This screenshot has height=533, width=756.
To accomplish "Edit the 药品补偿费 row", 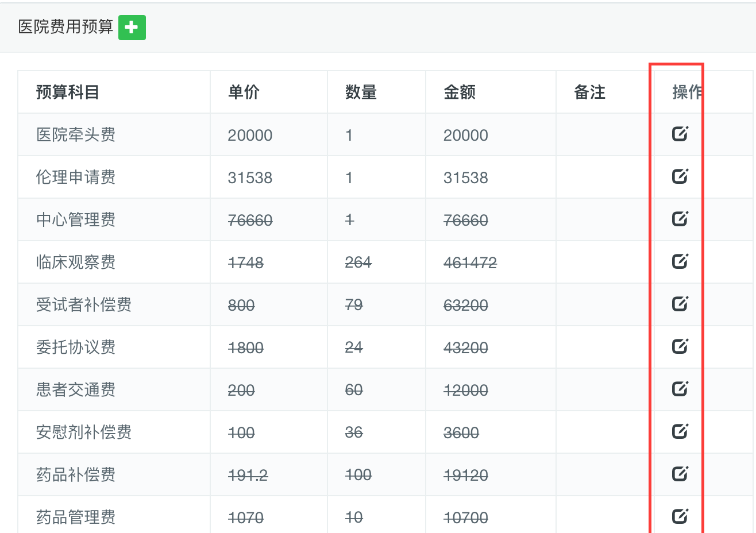I will (x=680, y=473).
